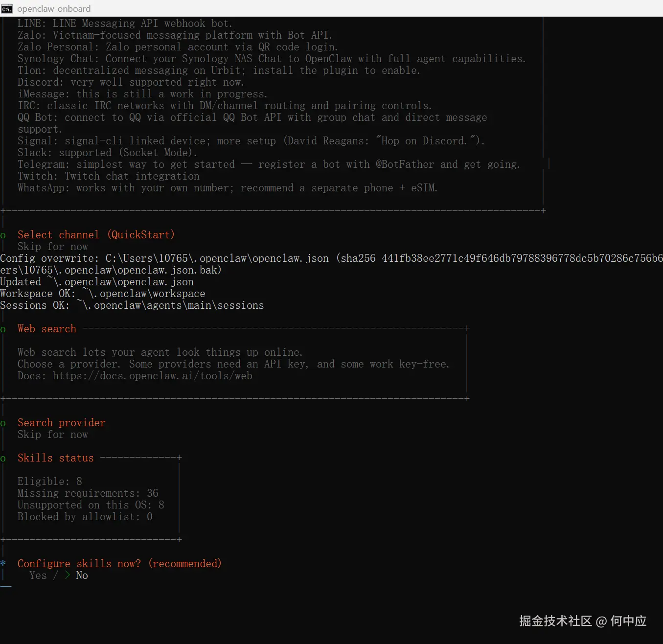Click the "Config overwrite" path line
Screen dimensions: 663x644
(x=331, y=258)
